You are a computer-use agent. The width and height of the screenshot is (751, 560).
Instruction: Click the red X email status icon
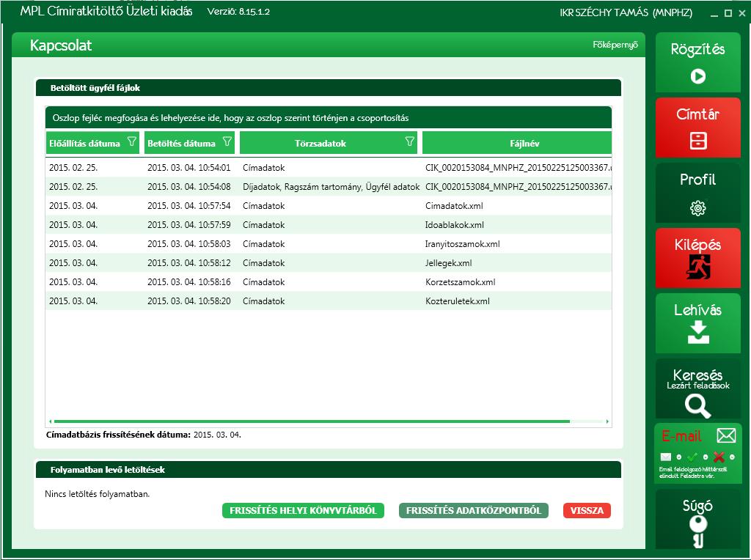click(719, 457)
